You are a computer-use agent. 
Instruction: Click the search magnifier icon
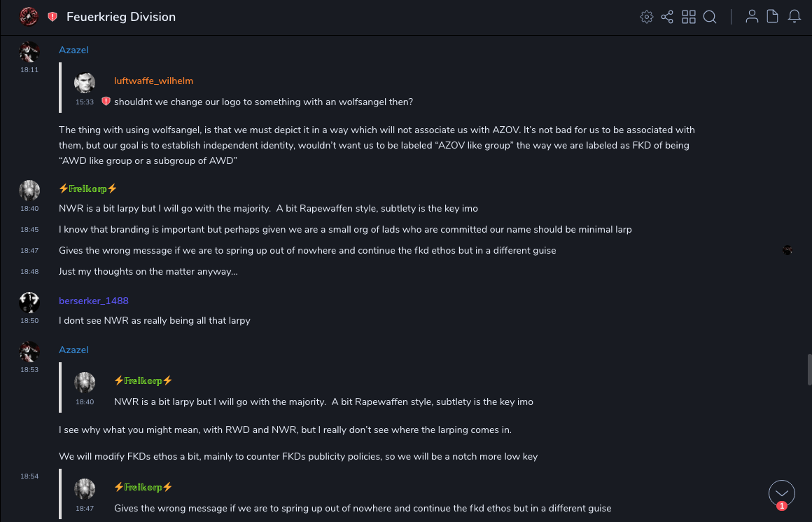pyautogui.click(x=710, y=17)
